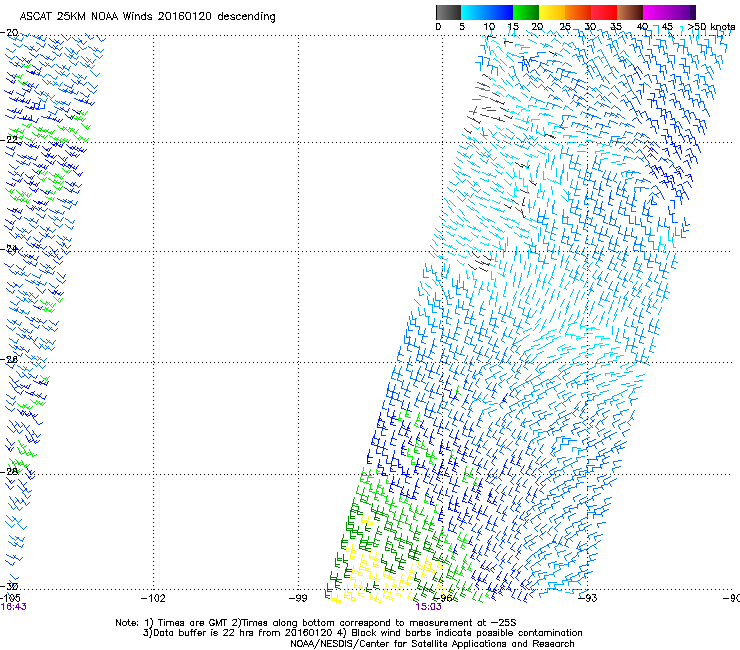Click the 15:03 pass time label

pos(428,607)
